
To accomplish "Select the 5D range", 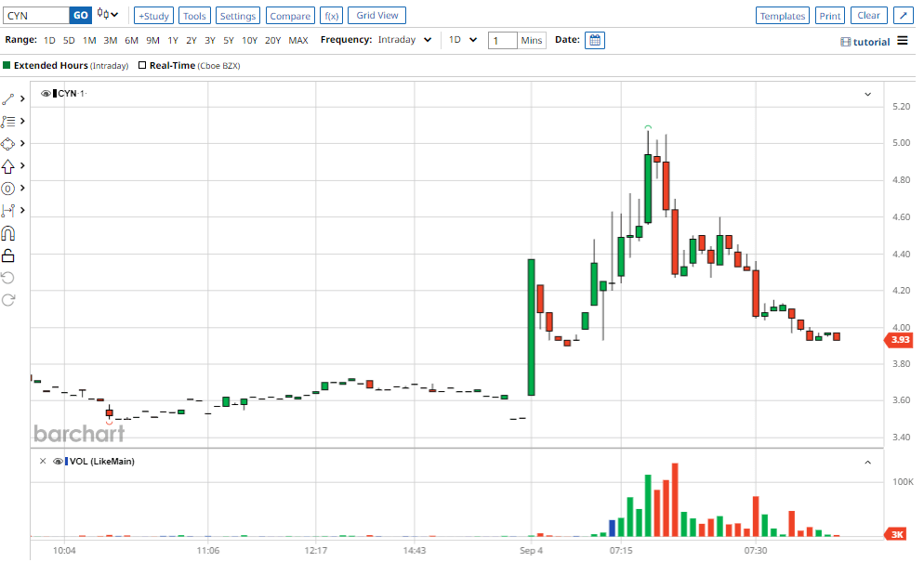I will (69, 41).
